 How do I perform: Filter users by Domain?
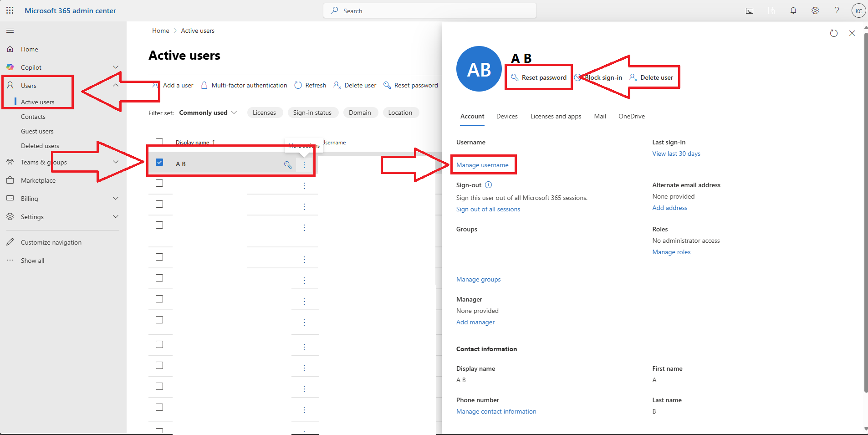click(x=360, y=113)
